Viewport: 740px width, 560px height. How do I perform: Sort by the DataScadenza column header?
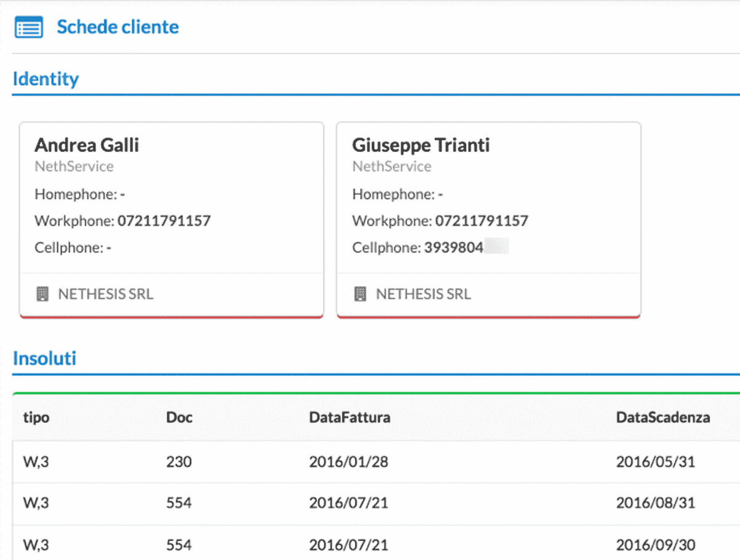(663, 418)
